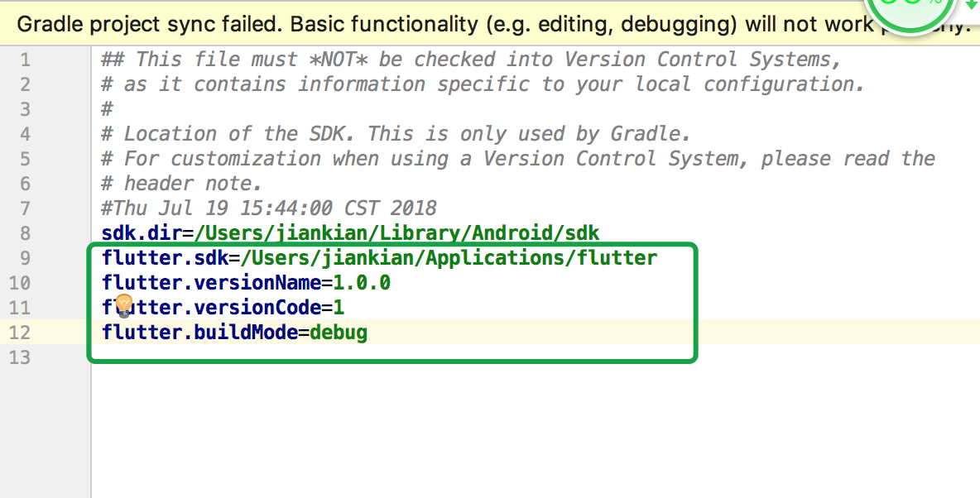980x498 pixels.
Task: Click the sdk.dir property on line 8
Action: tap(142, 233)
